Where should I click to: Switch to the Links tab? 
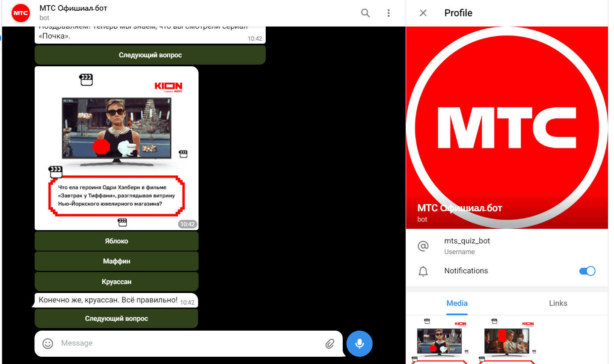click(558, 303)
